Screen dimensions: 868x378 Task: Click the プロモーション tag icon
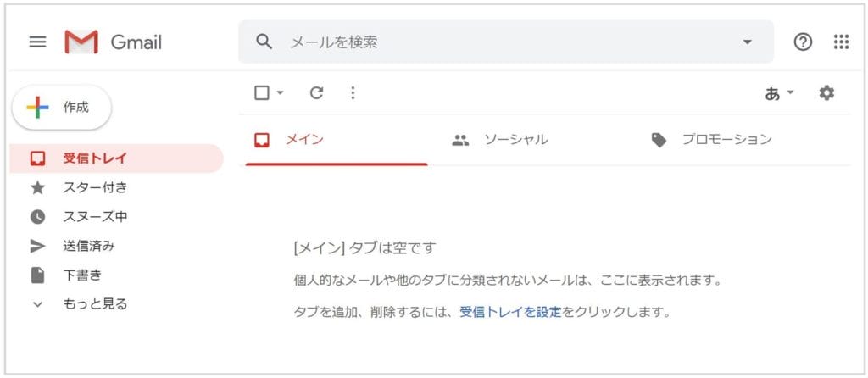(x=659, y=141)
